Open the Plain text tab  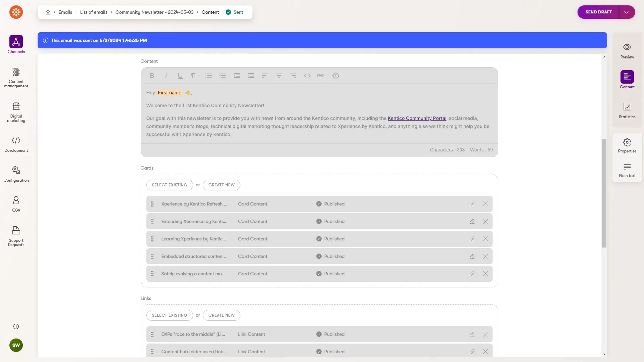click(627, 170)
